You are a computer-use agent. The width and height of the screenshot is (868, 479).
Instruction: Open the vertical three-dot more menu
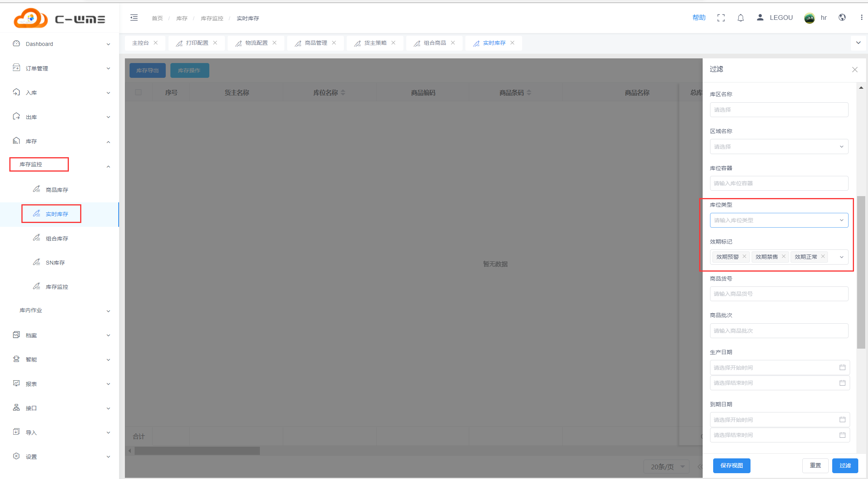point(861,18)
